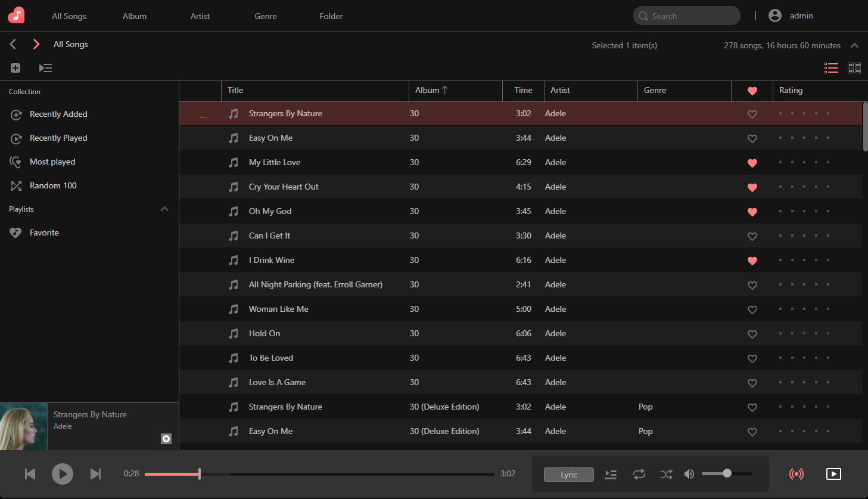Toggle the repeat mode icon
868x499 pixels.
(639, 474)
